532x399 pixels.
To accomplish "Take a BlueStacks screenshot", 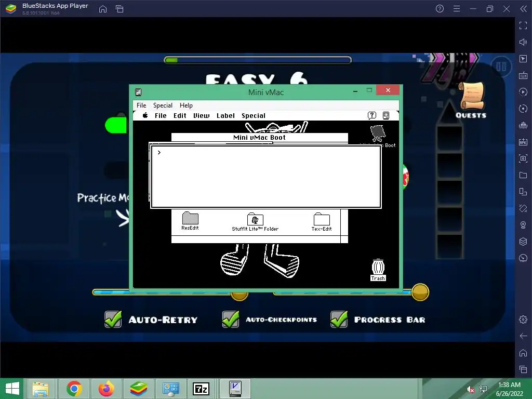I will click(x=523, y=158).
